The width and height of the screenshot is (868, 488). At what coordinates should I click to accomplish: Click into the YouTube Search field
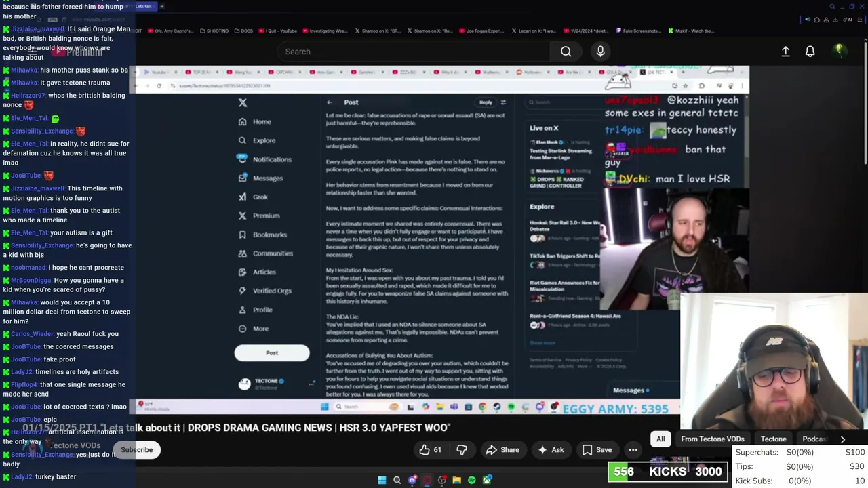[414, 52]
